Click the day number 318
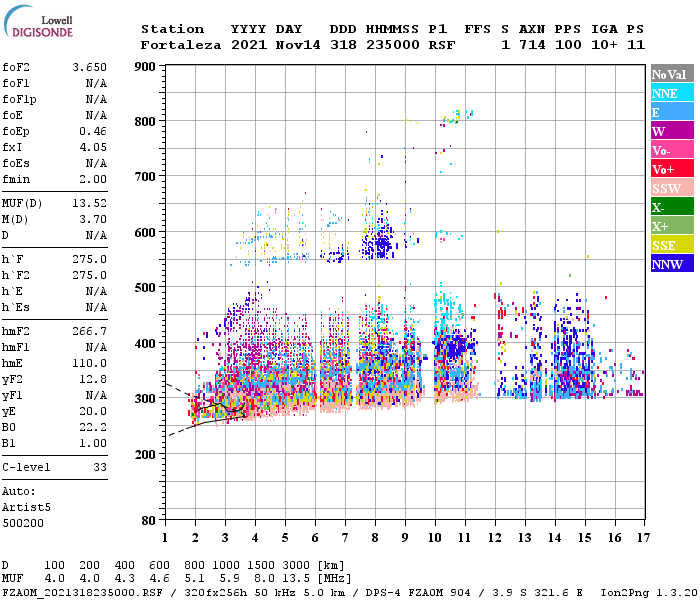 pyautogui.click(x=343, y=45)
